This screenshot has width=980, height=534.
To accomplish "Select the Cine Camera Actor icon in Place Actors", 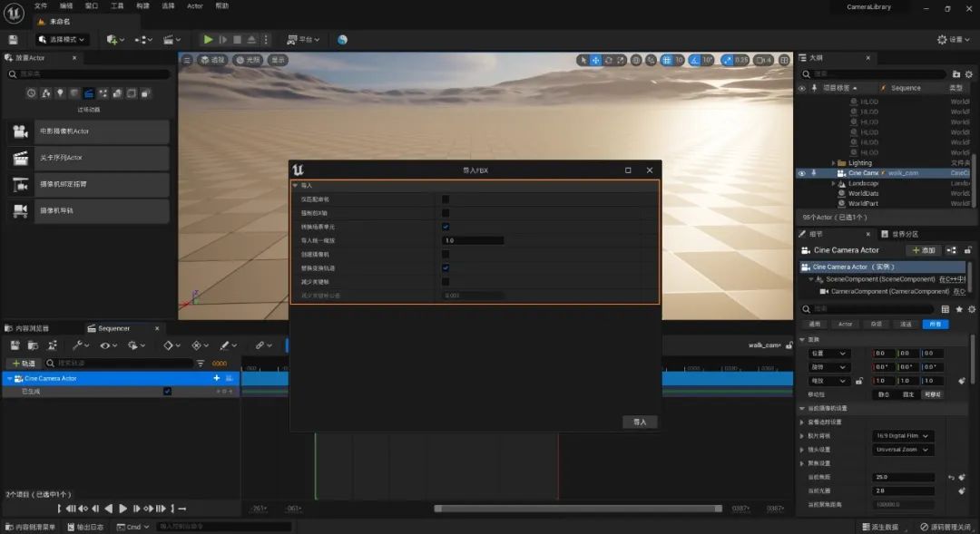I will pos(20,131).
